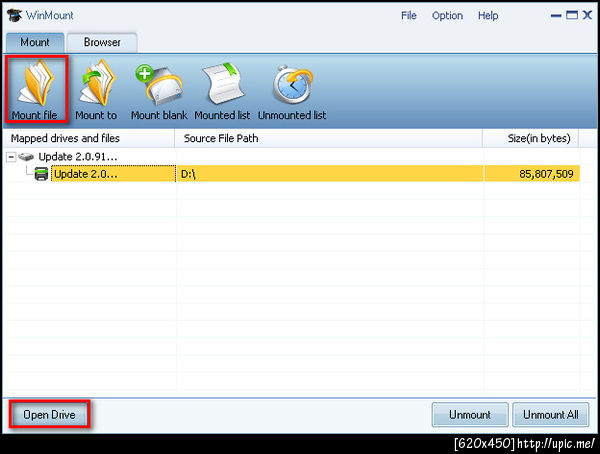Open the Help menu

[x=488, y=16]
